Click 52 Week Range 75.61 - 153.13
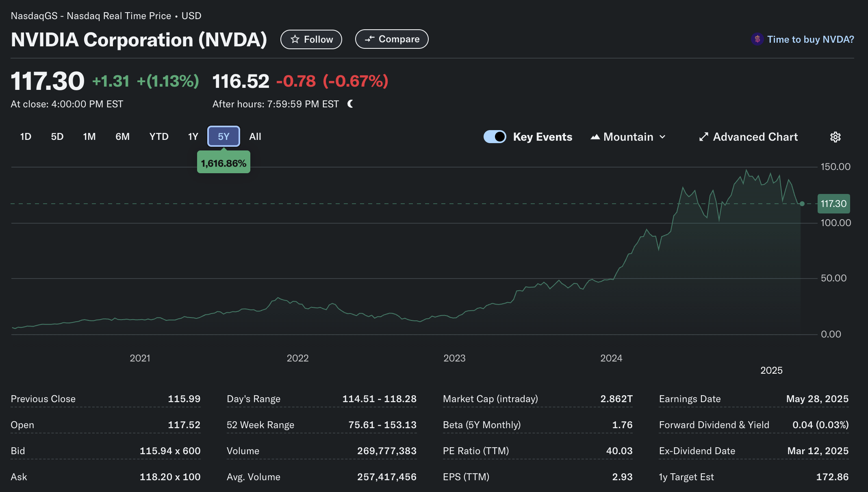868x492 pixels. 382,425
